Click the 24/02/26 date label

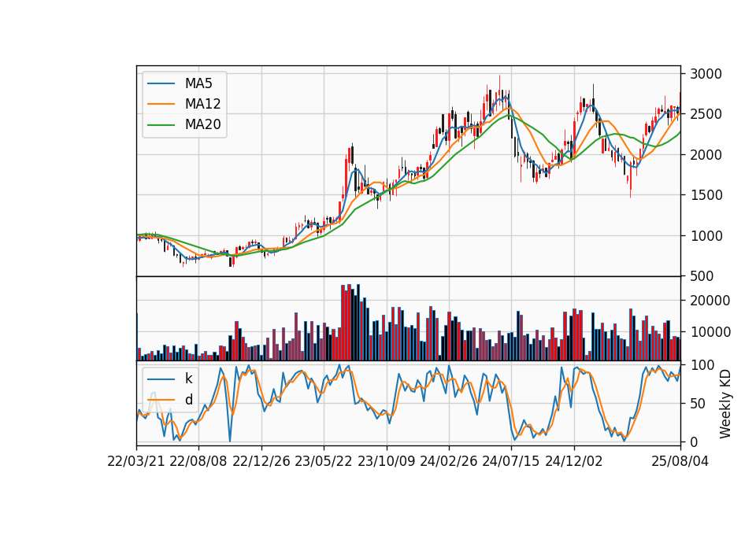[x=449, y=461]
